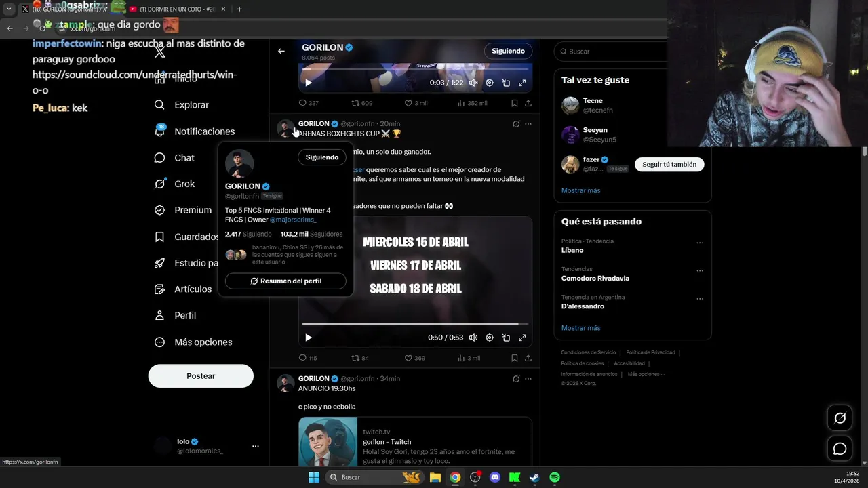Screen dimensions: 868x488
Task: Click the 103,2 mil Seguidores count
Action: coord(311,234)
